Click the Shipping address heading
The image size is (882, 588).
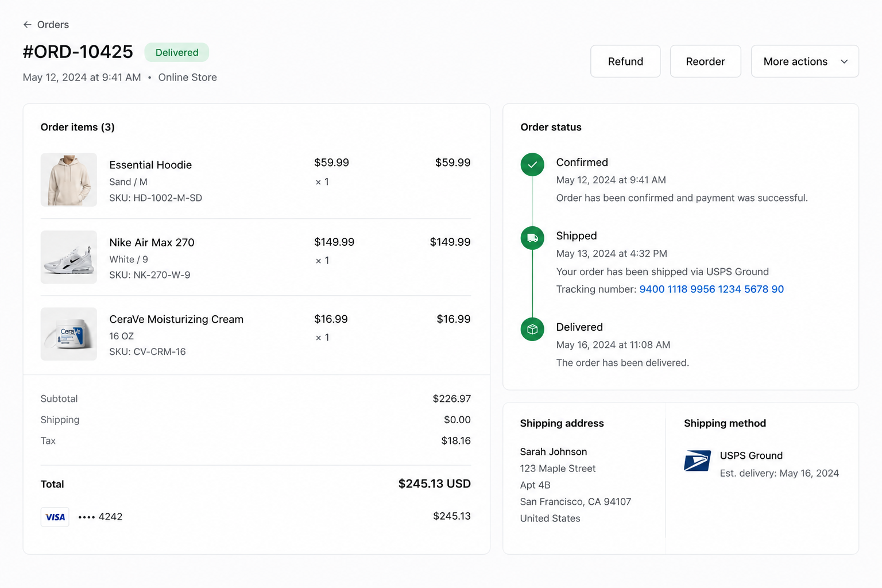(x=562, y=423)
